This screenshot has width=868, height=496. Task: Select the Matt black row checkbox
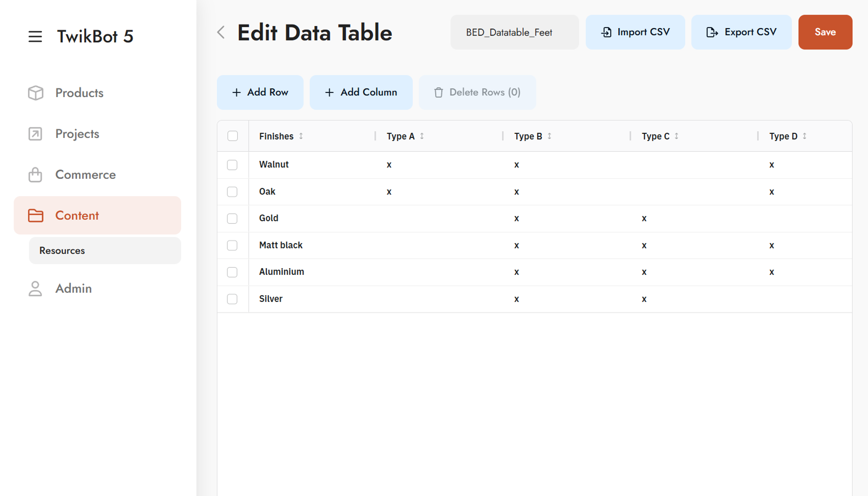coord(232,246)
